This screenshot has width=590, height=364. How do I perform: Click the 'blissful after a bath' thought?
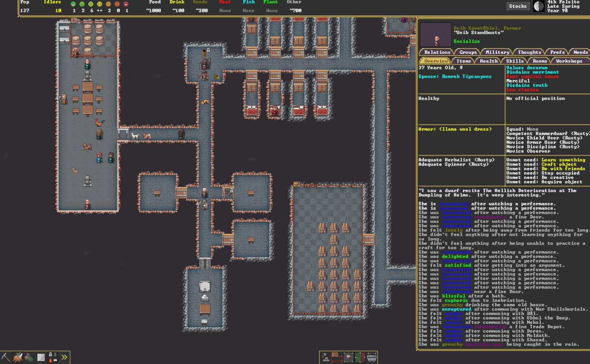(462, 296)
